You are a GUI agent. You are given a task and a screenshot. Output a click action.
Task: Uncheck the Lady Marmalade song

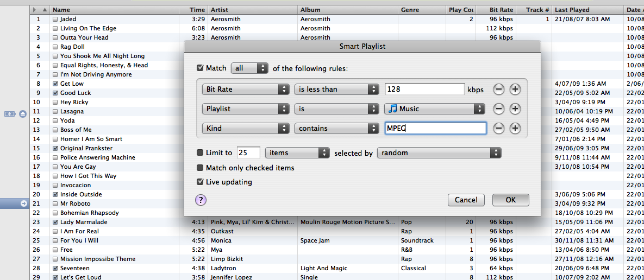tap(55, 222)
